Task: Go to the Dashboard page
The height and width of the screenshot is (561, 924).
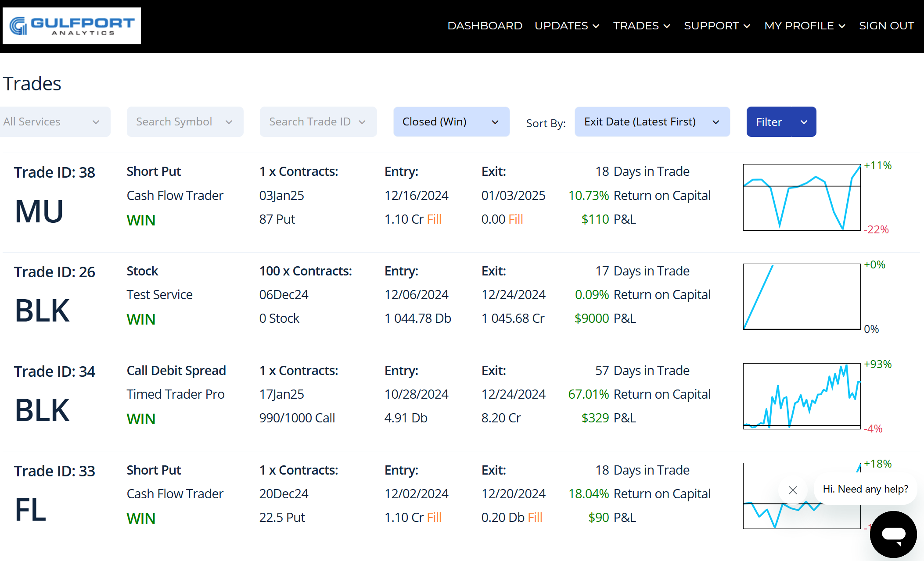Action: click(485, 26)
